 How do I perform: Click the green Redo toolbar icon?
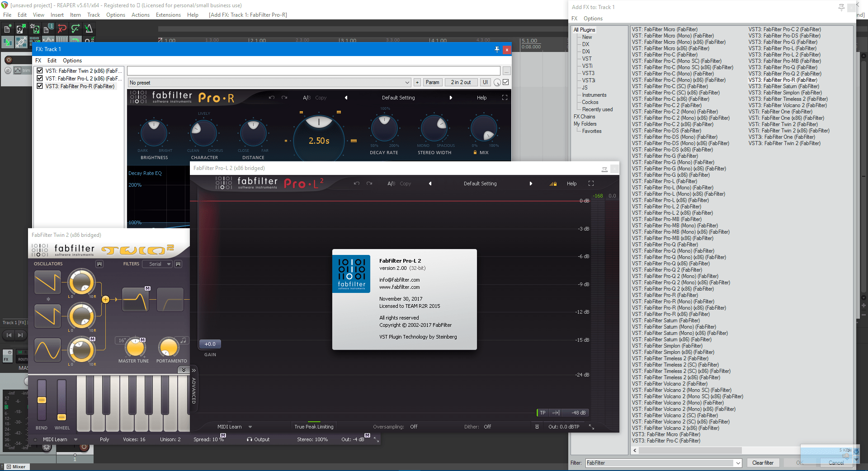[75, 29]
